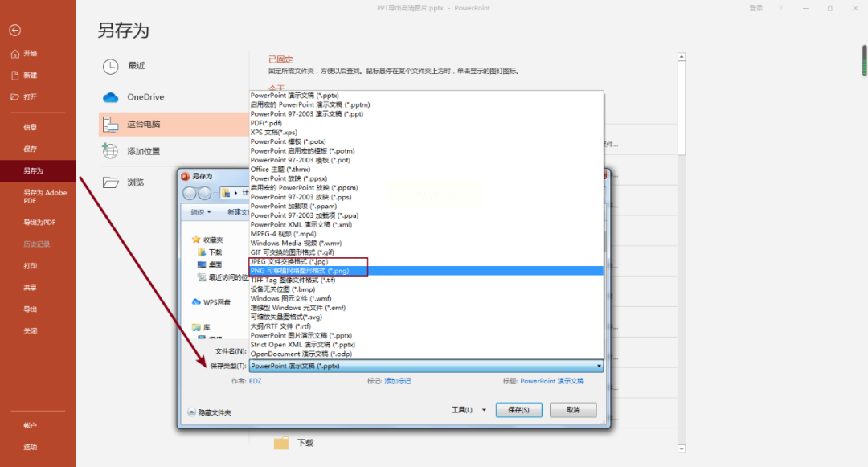Choose Office 主题 (*.thmx) format
Screen dimensions: 868x467
click(426, 170)
